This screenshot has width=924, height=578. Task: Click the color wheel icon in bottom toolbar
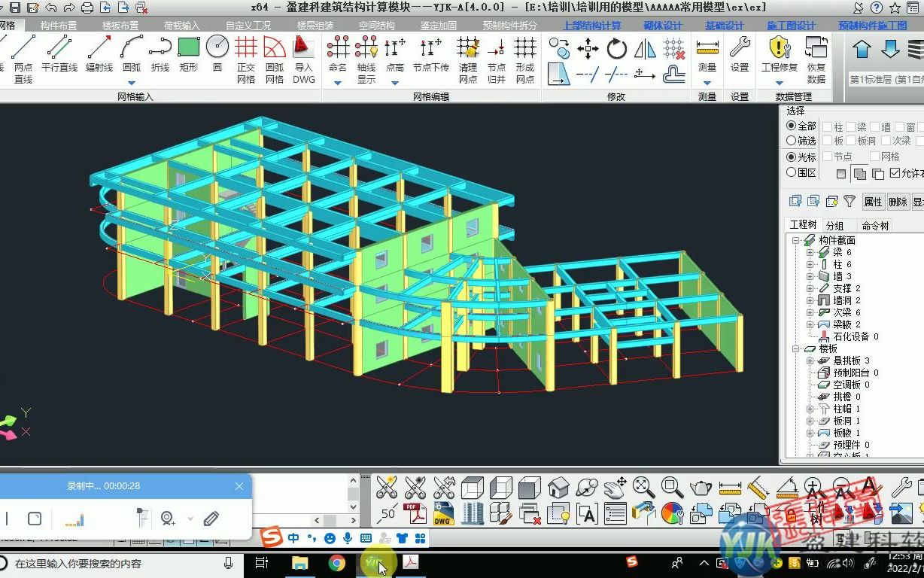point(672,513)
